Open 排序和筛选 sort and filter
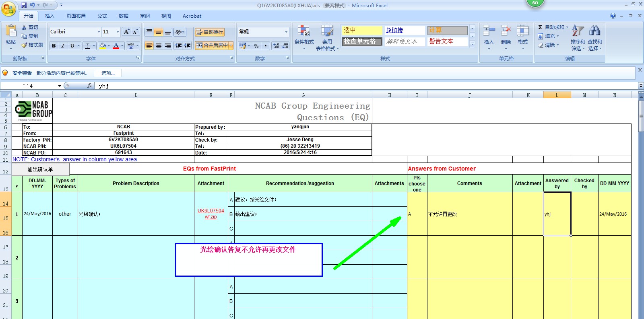 [578, 37]
